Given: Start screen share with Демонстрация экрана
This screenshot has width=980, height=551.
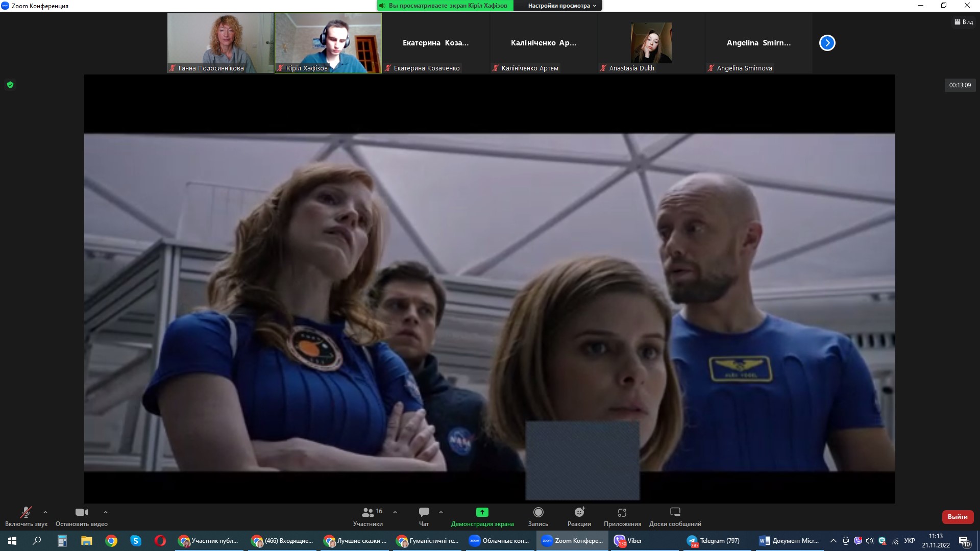Looking at the screenshot, I should 482,512.
